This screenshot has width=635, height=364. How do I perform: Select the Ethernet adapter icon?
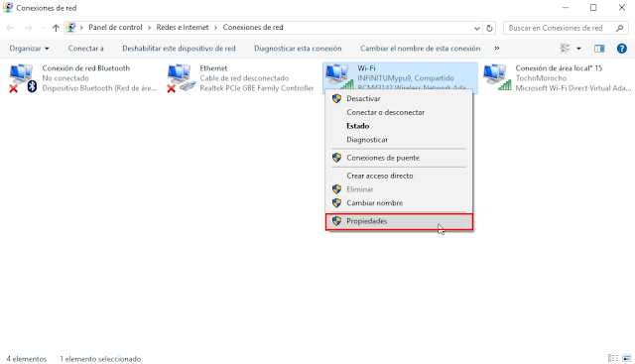[x=181, y=78]
